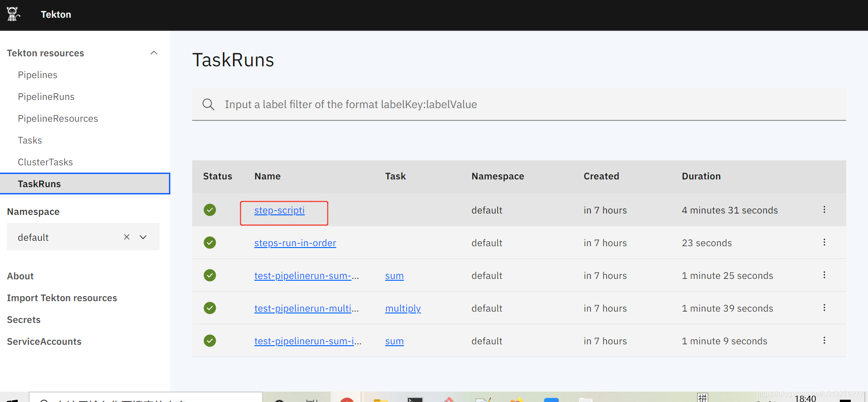
Task: Click the Created column header
Action: coord(601,176)
